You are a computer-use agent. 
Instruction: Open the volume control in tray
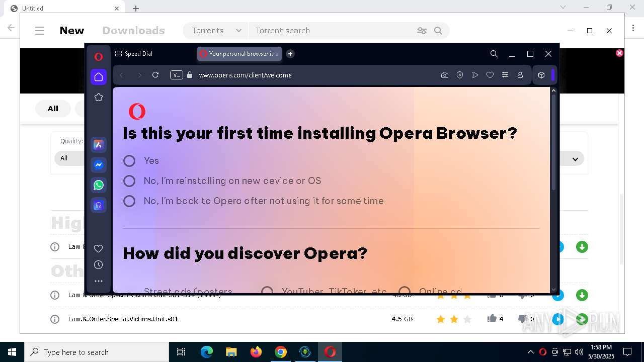tap(579, 352)
